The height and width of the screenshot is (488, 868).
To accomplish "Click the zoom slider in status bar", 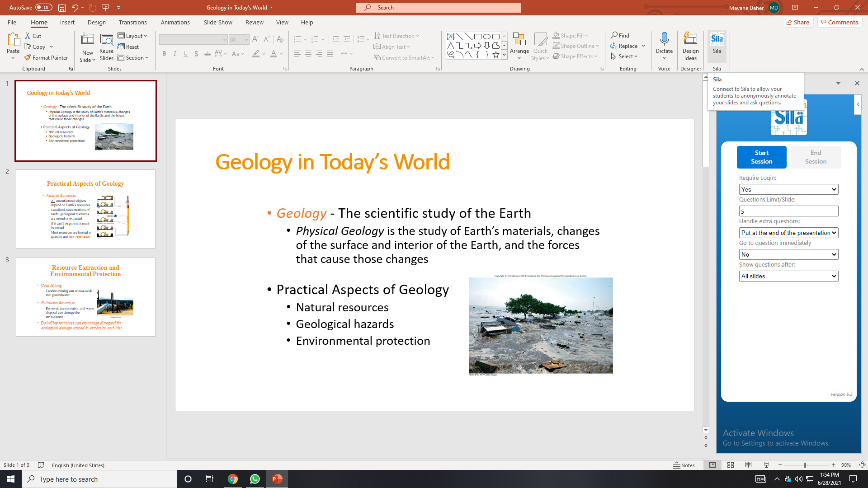I will [805, 465].
